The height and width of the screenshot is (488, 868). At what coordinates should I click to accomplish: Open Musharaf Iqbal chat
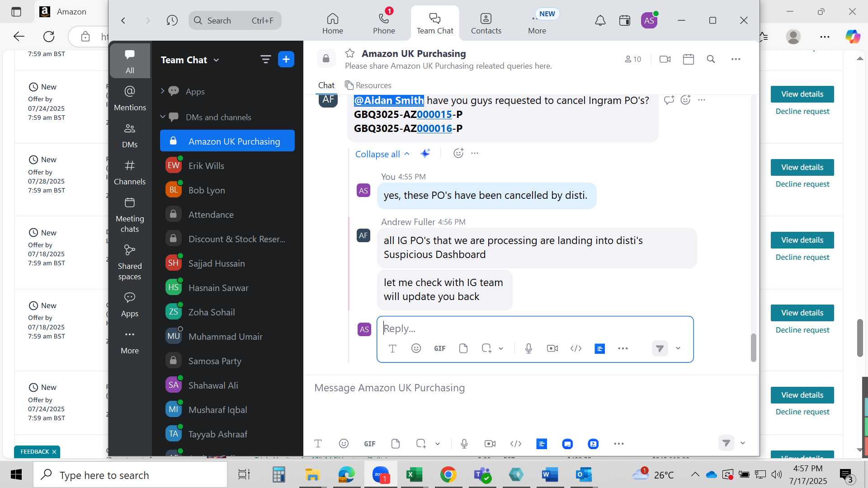point(227,410)
